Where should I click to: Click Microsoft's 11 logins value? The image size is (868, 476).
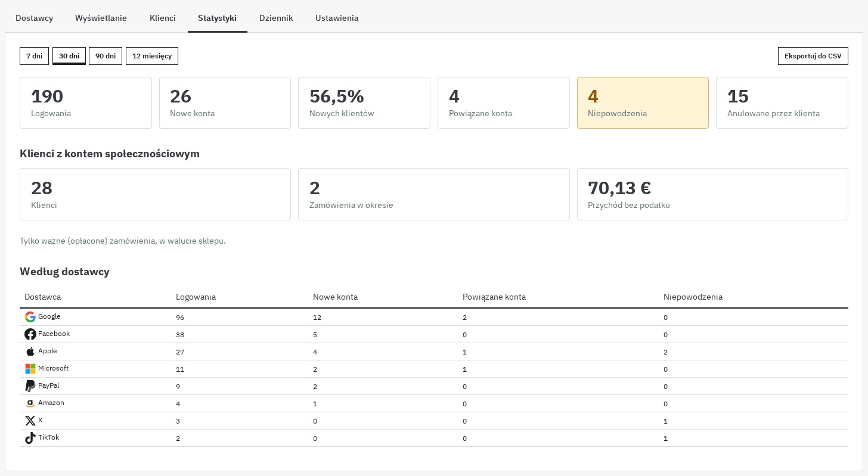(180, 369)
